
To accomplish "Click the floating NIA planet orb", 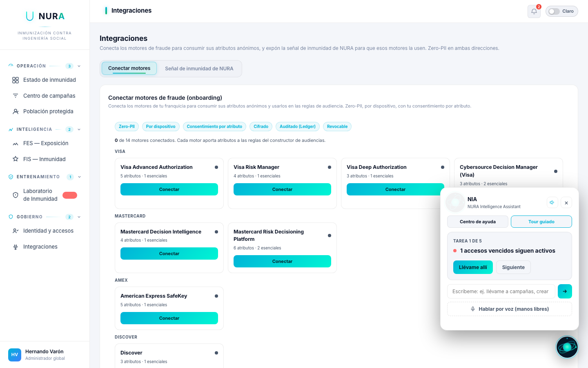I will (567, 347).
